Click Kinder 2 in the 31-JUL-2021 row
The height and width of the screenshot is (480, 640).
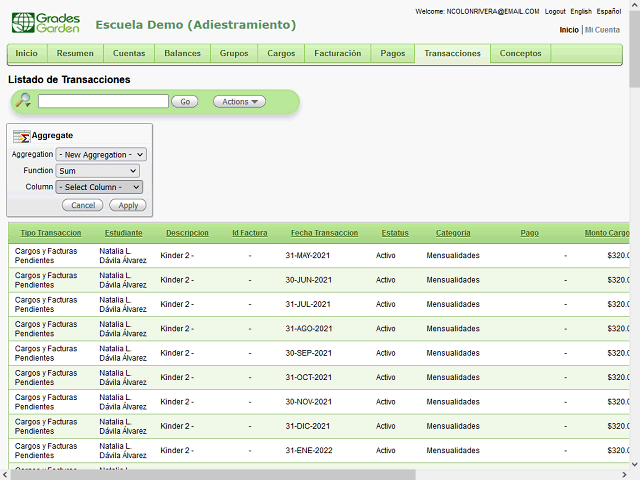[177, 304]
